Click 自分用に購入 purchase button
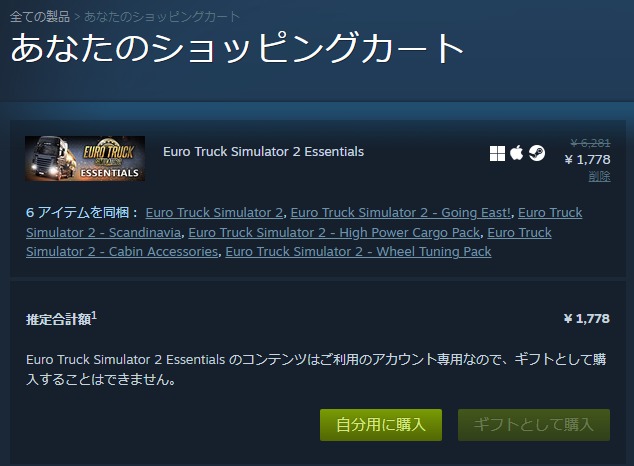634x466 pixels. click(x=381, y=425)
